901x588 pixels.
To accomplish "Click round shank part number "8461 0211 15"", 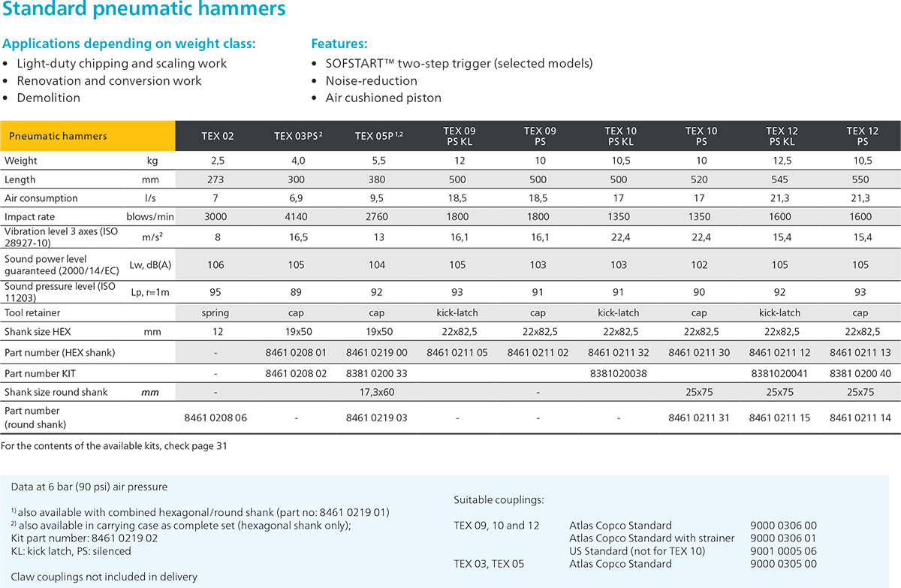I will coord(781,418).
